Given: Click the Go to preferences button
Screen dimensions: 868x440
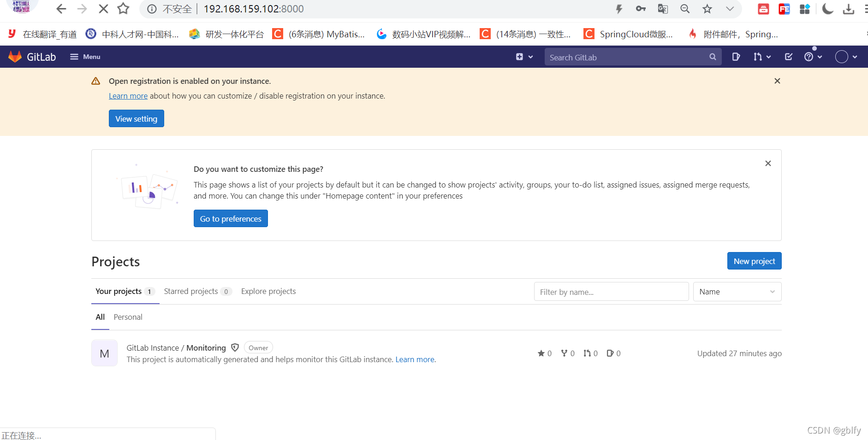Looking at the screenshot, I should click(x=230, y=218).
